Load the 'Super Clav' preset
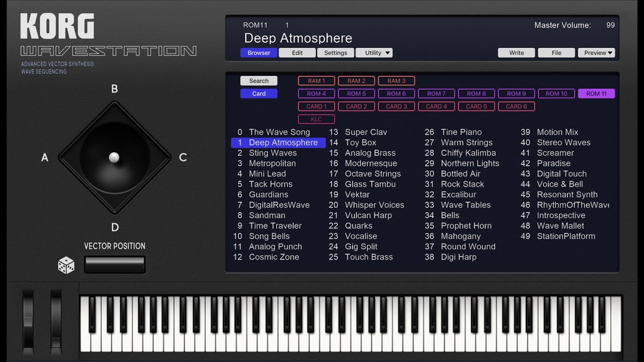644x362 pixels. tap(366, 132)
